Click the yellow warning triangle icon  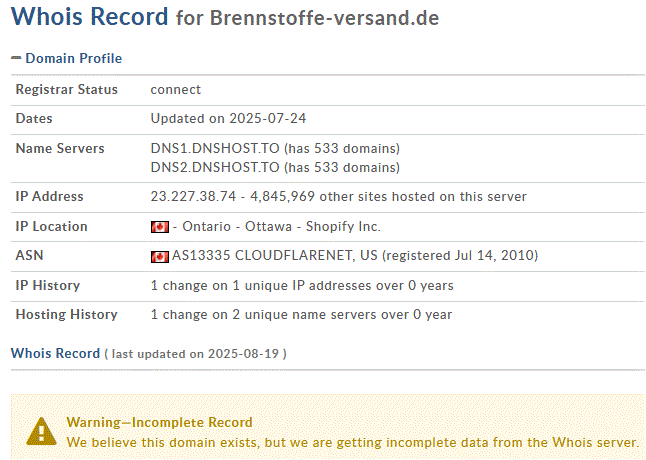click(x=41, y=431)
